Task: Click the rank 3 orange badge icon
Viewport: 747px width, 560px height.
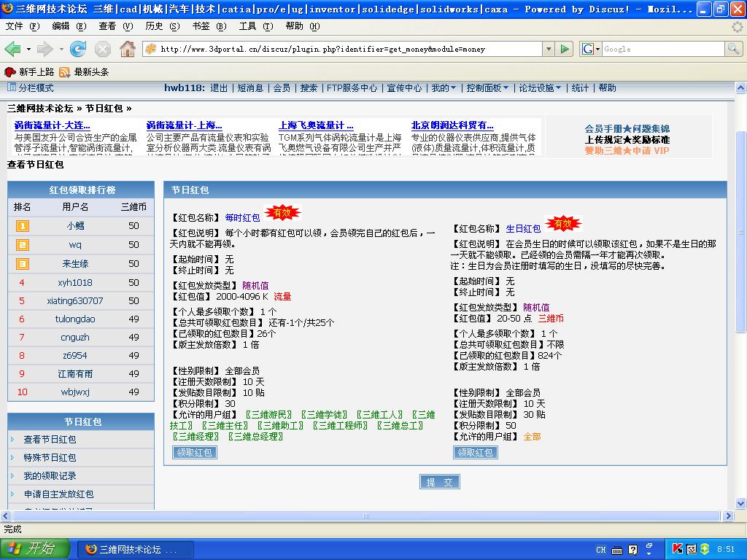Action: point(23,264)
